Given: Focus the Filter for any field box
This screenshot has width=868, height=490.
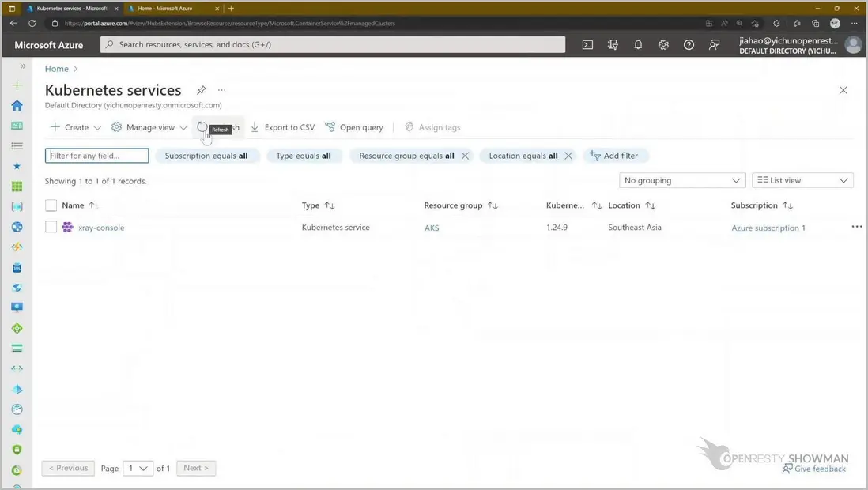Looking at the screenshot, I should click(x=97, y=156).
